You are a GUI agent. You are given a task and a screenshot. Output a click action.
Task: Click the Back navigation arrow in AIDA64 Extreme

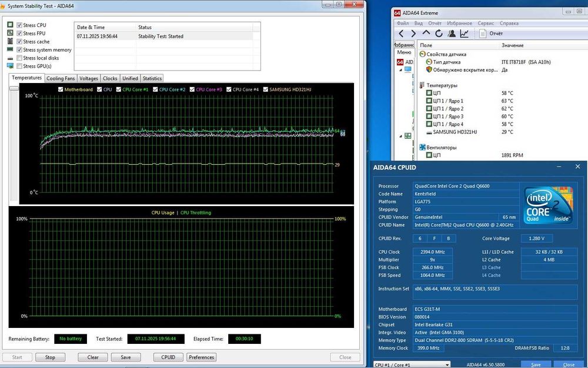[x=401, y=34]
